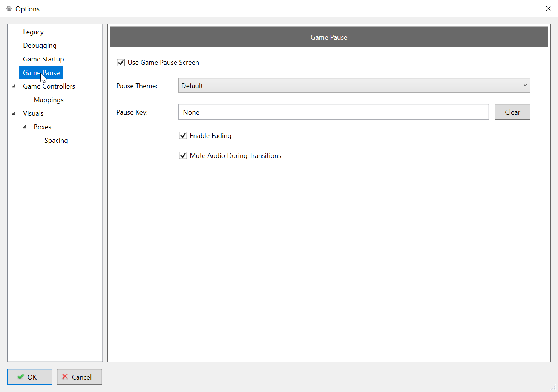The width and height of the screenshot is (558, 392).
Task: Select Boxes under Visuals
Action: [x=42, y=127]
